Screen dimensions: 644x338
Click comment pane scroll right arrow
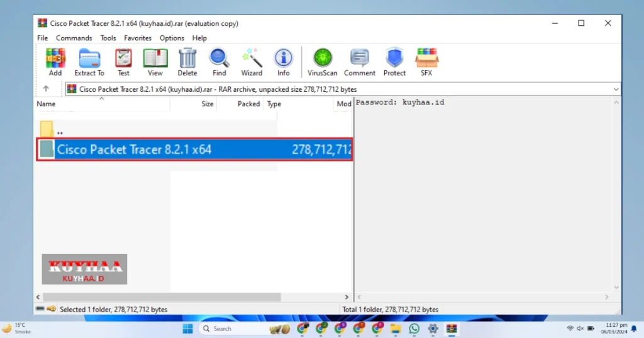coord(607,297)
